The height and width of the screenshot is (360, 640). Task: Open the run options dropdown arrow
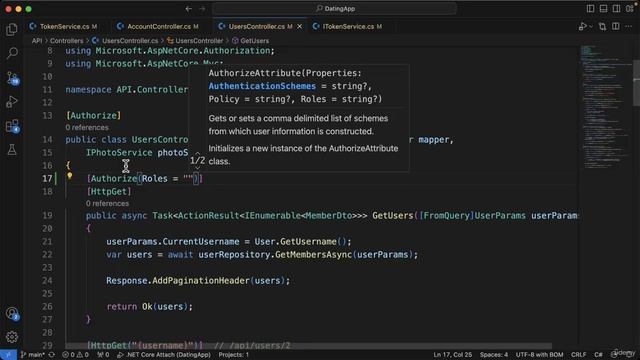(x=591, y=27)
